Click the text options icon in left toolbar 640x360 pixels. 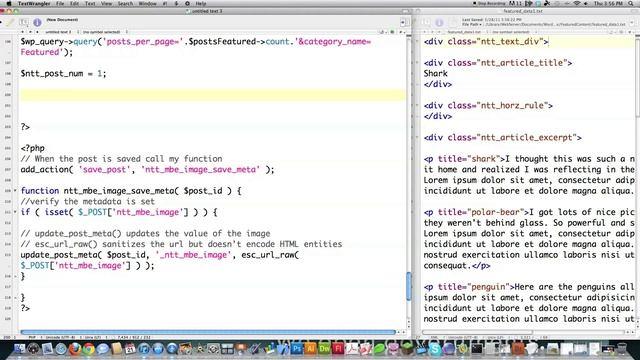click(x=24, y=22)
